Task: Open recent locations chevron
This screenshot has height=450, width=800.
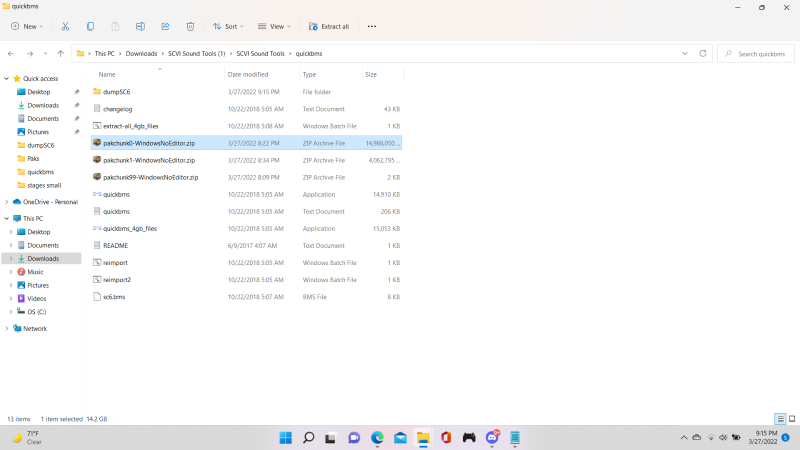Action: pyautogui.click(x=45, y=54)
